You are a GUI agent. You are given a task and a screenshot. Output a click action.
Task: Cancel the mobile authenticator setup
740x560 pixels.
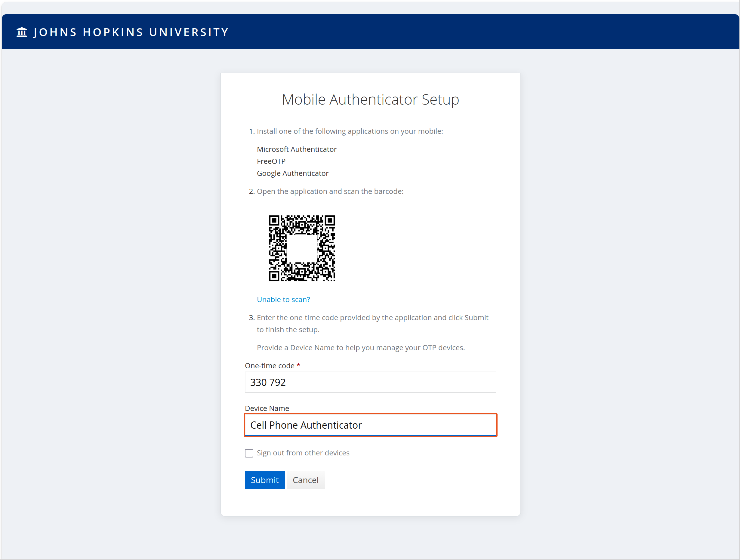tap(305, 480)
